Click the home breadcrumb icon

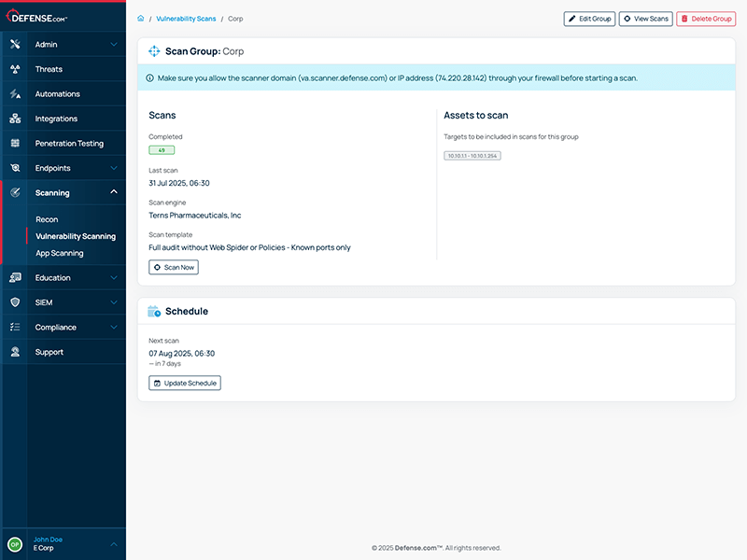tap(140, 18)
